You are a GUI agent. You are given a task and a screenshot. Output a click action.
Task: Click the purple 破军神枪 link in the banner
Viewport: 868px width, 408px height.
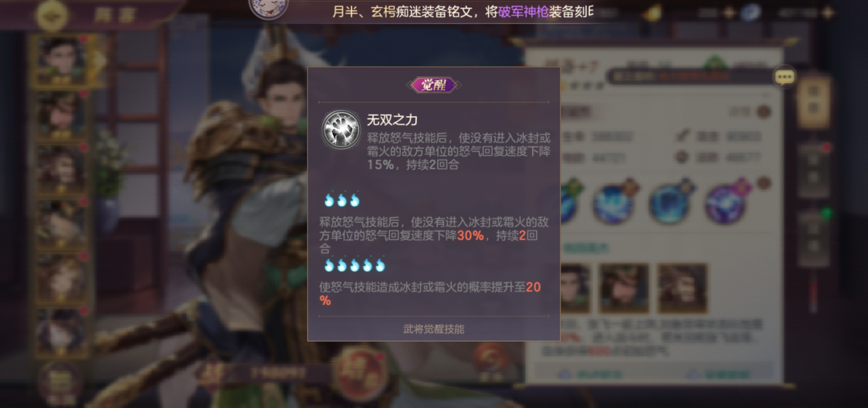[523, 12]
